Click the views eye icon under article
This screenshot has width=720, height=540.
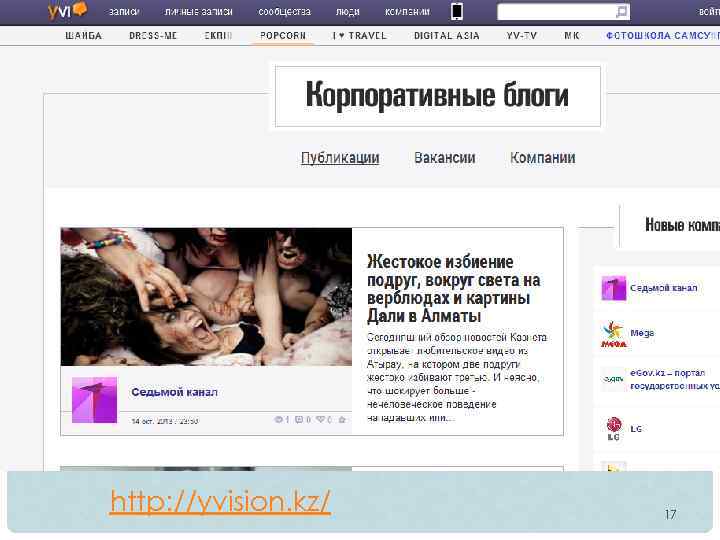coord(279,419)
